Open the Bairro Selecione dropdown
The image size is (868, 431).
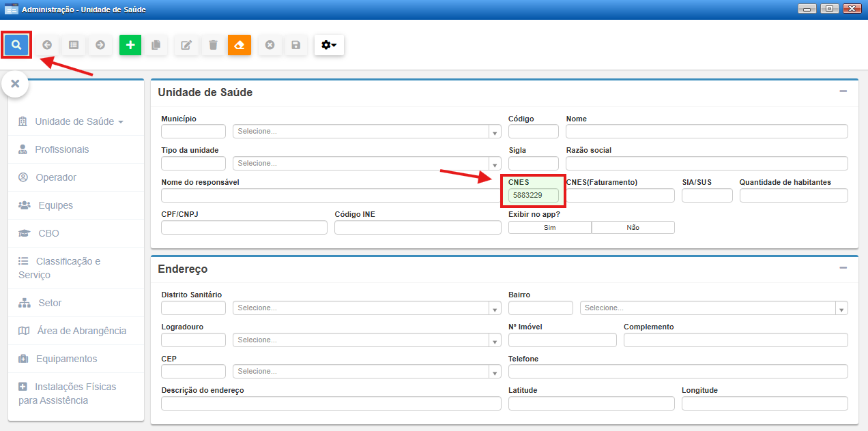pyautogui.click(x=713, y=308)
